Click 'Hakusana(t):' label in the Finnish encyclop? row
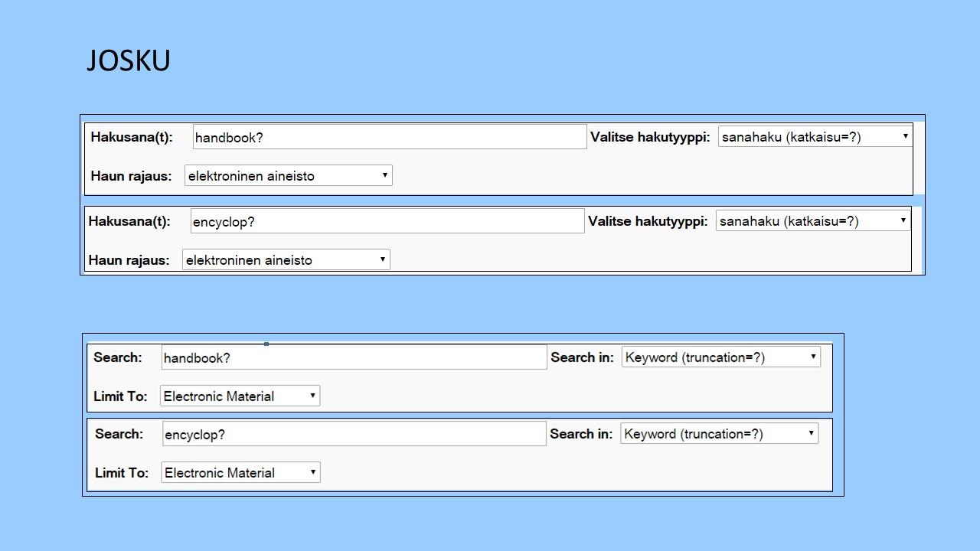 [129, 221]
